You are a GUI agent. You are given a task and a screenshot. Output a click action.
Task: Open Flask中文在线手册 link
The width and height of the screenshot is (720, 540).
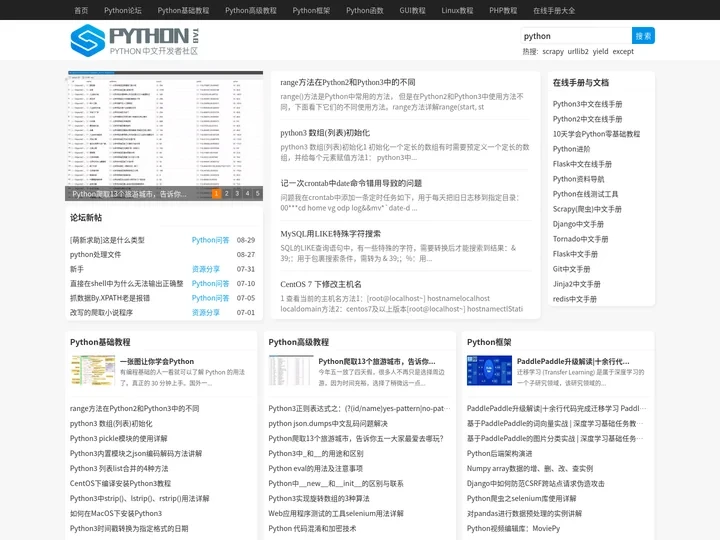coord(582,164)
